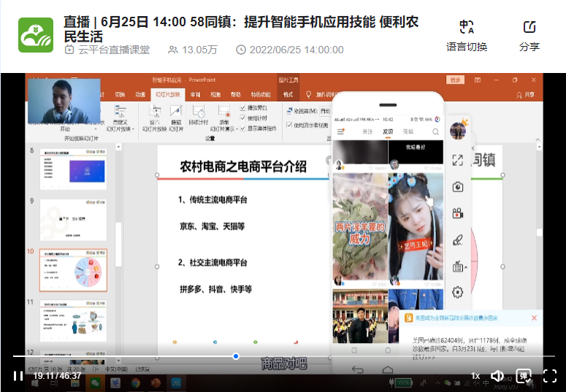Image resolution: width=566 pixels, height=392 pixels.
Task: Select slide 11 thumbnail
Action: 73,320
